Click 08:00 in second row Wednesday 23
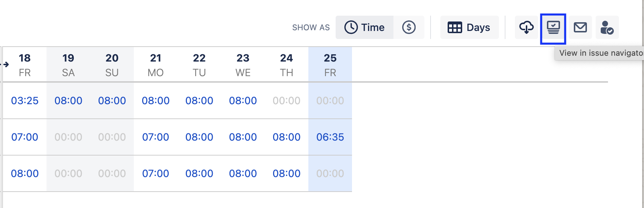 point(243,137)
